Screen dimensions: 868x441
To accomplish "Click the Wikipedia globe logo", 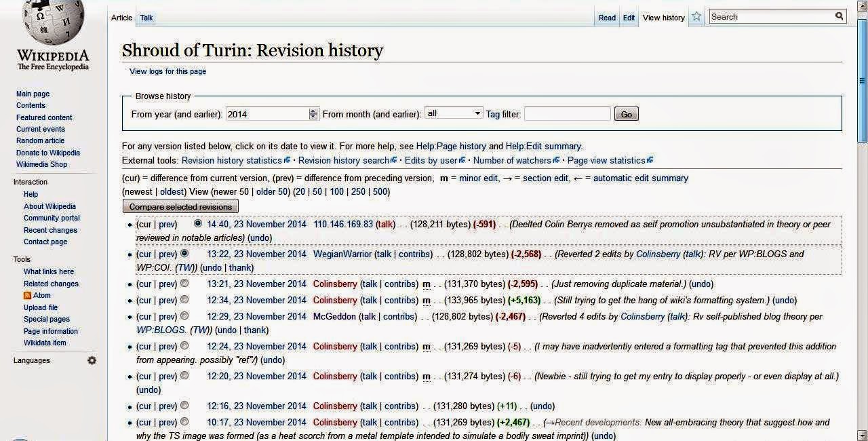I will pyautogui.click(x=53, y=22).
